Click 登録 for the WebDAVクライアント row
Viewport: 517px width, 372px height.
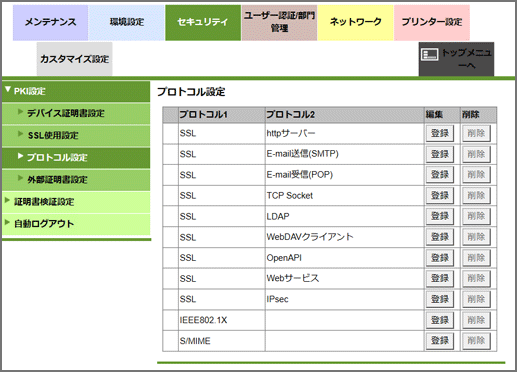[x=440, y=237]
